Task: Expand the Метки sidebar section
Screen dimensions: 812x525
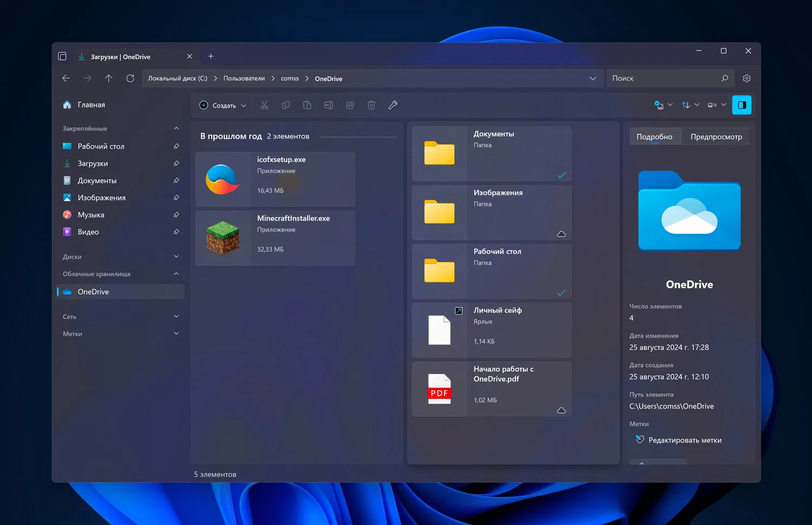Action: point(176,334)
